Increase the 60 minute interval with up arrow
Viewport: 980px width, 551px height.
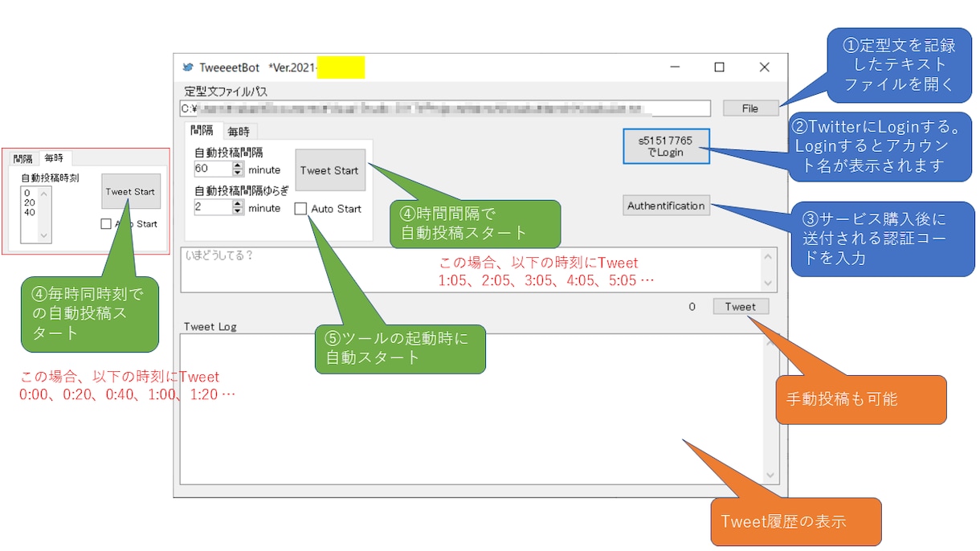(238, 165)
